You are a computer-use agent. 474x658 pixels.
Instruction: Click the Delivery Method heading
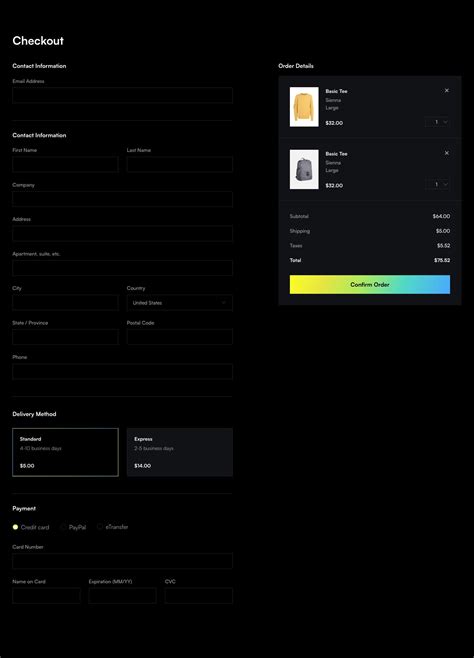[34, 414]
